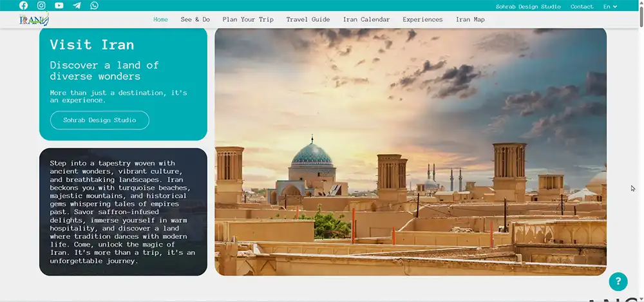Navigate to Iran Map
The image size is (644, 302).
tap(470, 19)
